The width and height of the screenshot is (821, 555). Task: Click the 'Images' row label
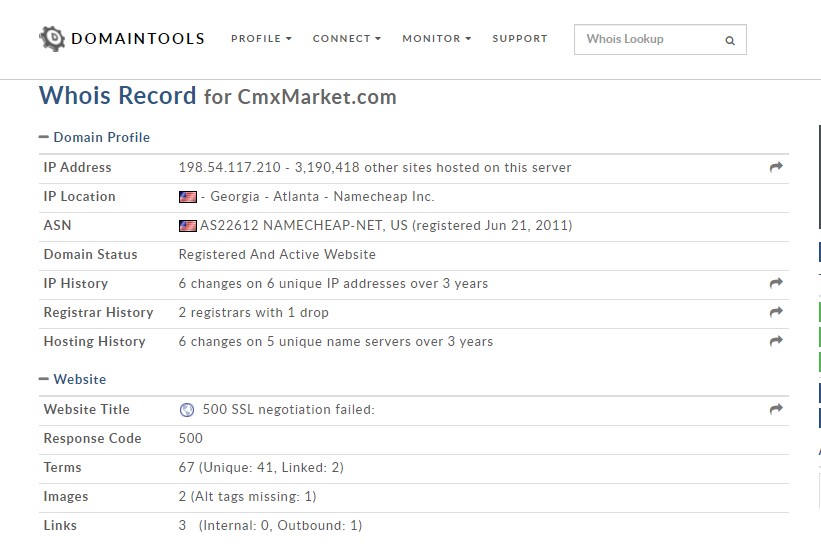pos(66,496)
